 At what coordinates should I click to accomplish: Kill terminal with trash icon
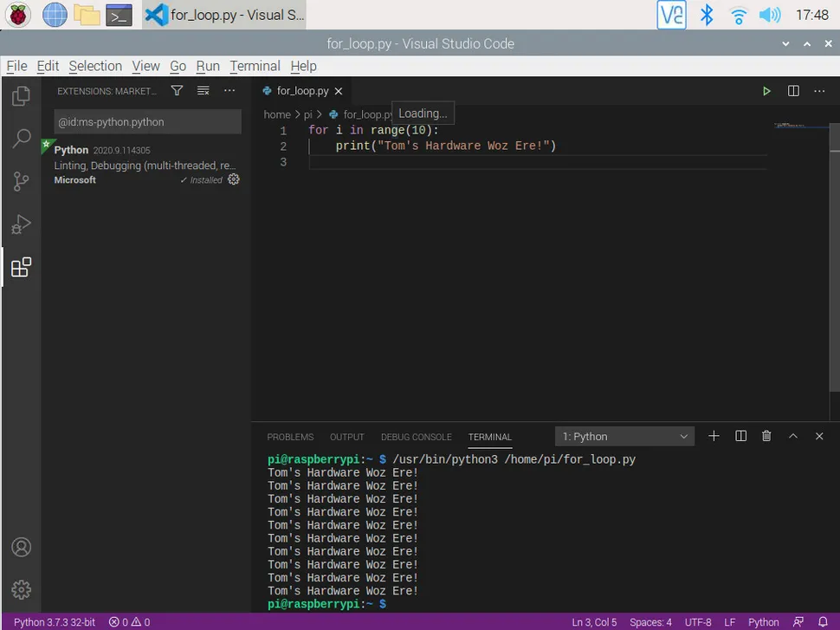pos(766,436)
